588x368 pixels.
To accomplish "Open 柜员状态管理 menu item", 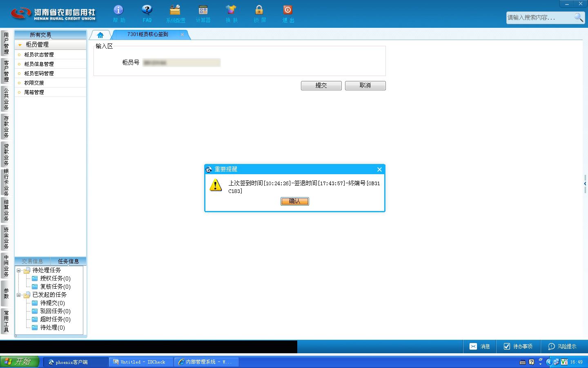I will [x=39, y=54].
